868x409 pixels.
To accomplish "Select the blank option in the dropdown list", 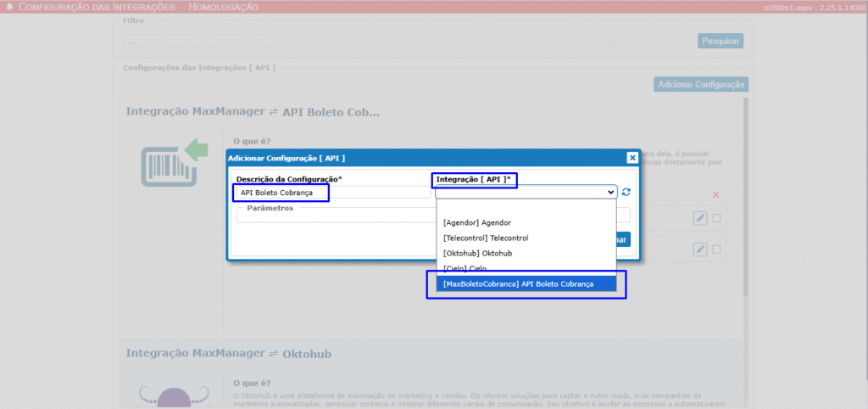I will pyautogui.click(x=526, y=208).
